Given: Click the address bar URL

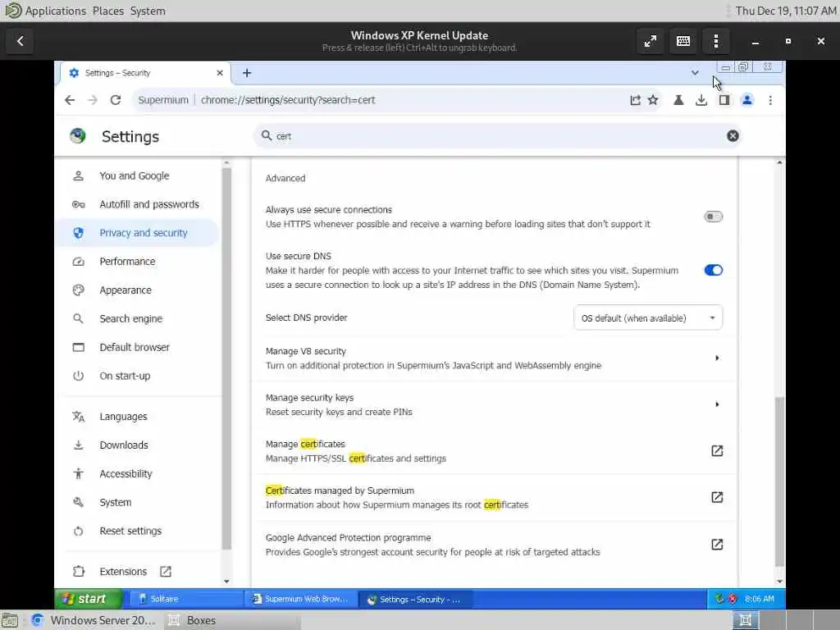Looking at the screenshot, I should pyautogui.click(x=288, y=100).
